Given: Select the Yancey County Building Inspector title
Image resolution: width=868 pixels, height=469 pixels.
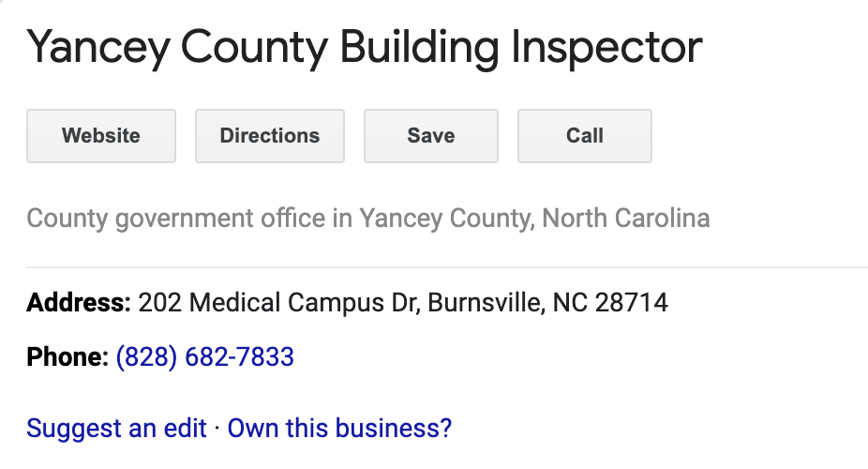Looking at the screenshot, I should [365, 48].
